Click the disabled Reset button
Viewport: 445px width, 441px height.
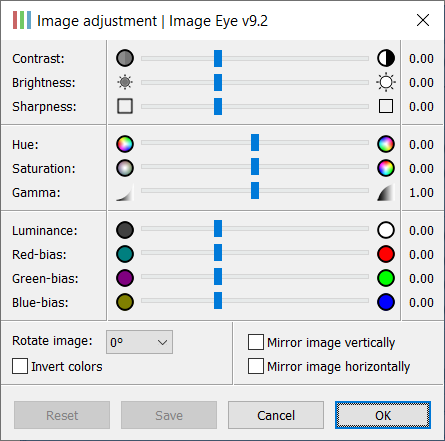(62, 415)
